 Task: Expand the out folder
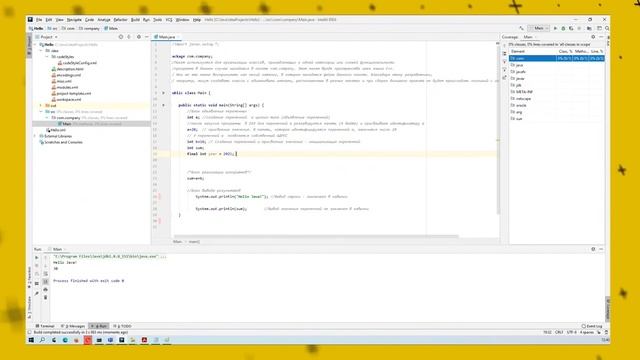41,106
